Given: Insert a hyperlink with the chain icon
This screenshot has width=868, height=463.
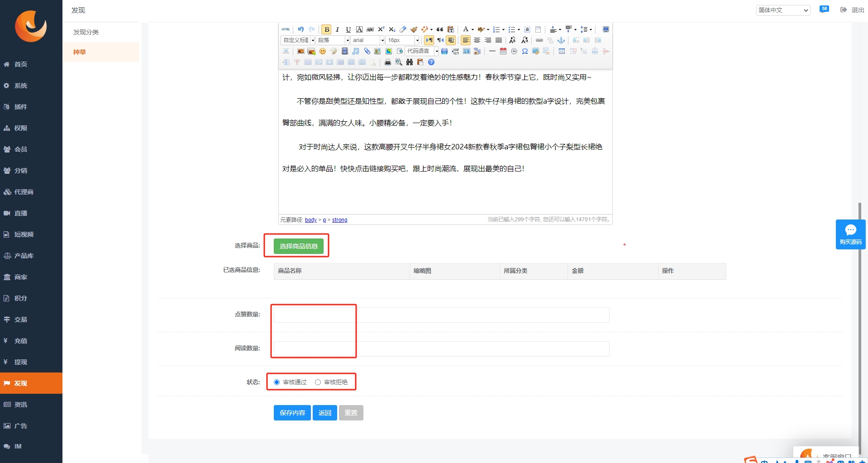Looking at the screenshot, I should (539, 40).
